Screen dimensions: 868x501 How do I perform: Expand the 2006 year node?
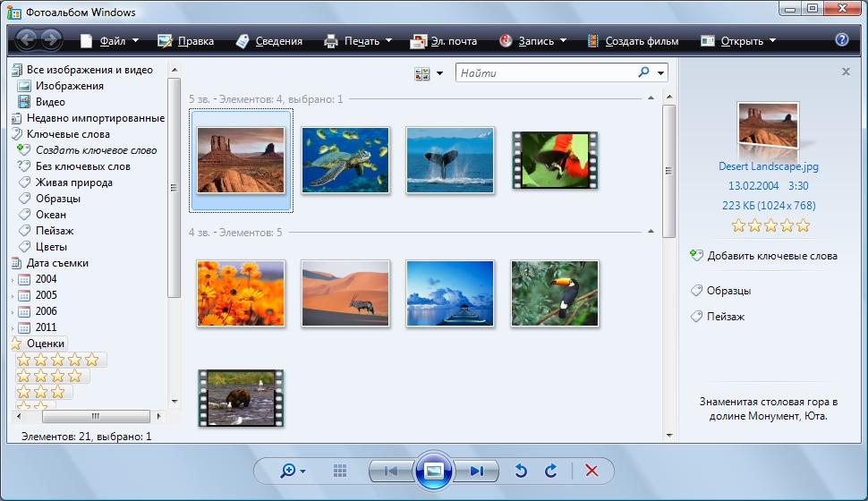[x=13, y=311]
